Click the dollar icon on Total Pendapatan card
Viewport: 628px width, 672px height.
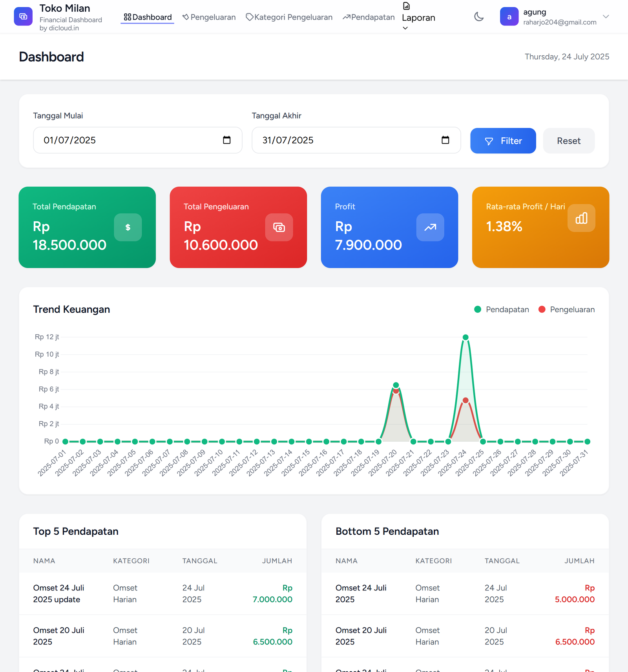pyautogui.click(x=128, y=227)
